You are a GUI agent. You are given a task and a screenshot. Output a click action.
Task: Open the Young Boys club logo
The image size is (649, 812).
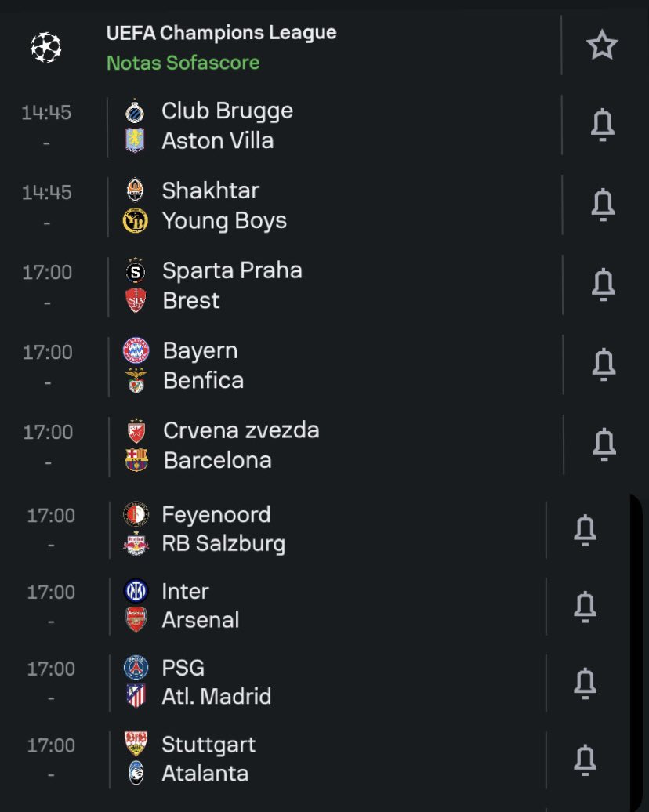(x=135, y=220)
